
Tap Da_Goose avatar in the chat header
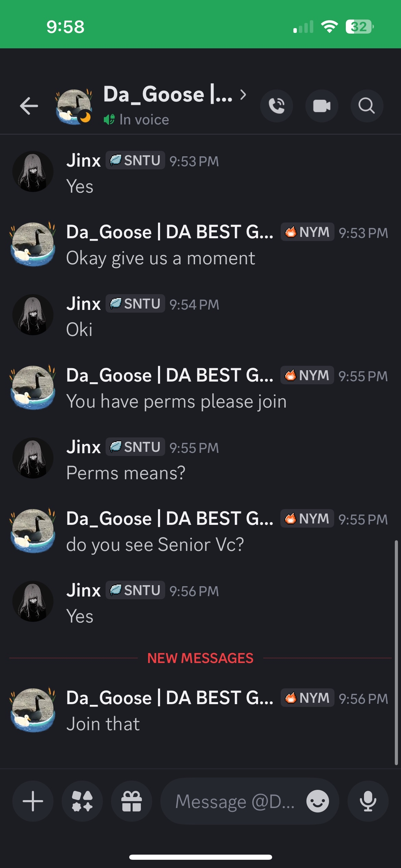[x=74, y=106]
